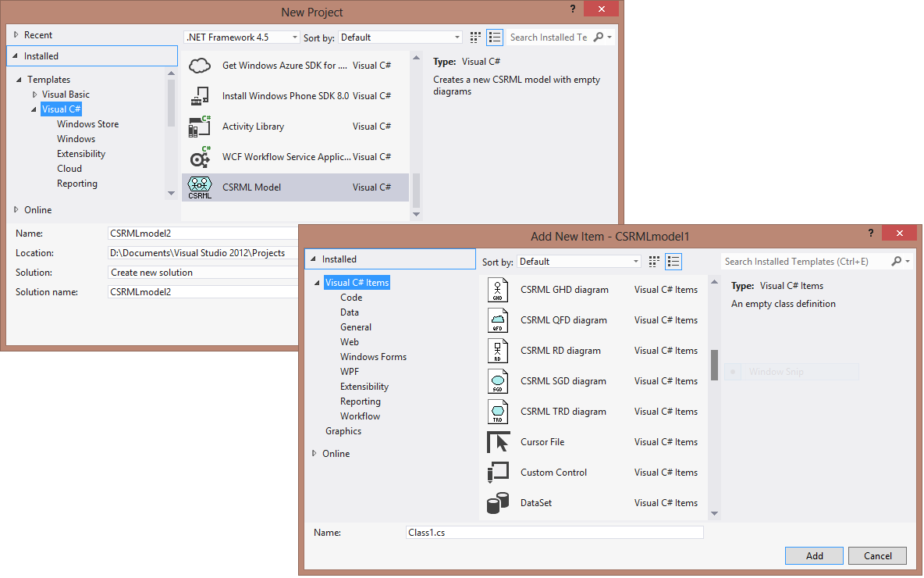Viewport: 924px width, 578px height.
Task: Click the Templates tree scrollbar down arrow
Action: [172, 194]
